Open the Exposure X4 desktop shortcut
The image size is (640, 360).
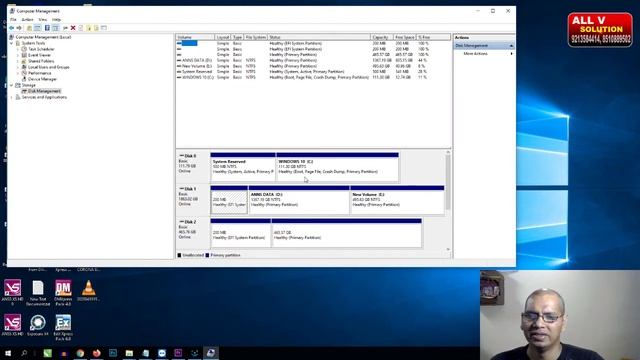38,325
